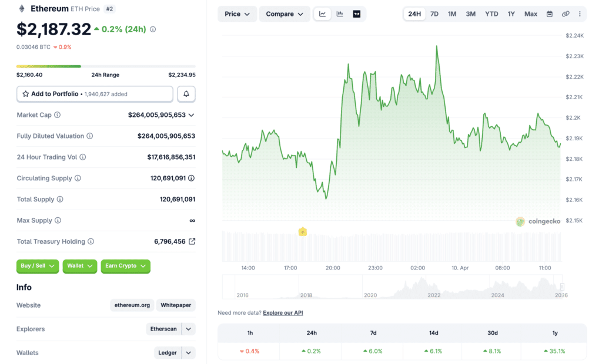Toggle the Add to Portfolio star

(x=25, y=94)
